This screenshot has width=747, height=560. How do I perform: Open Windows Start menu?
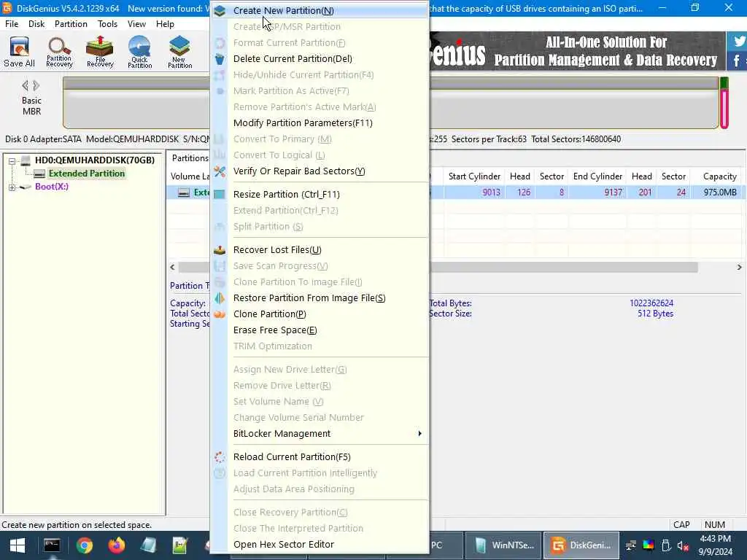[x=18, y=545]
